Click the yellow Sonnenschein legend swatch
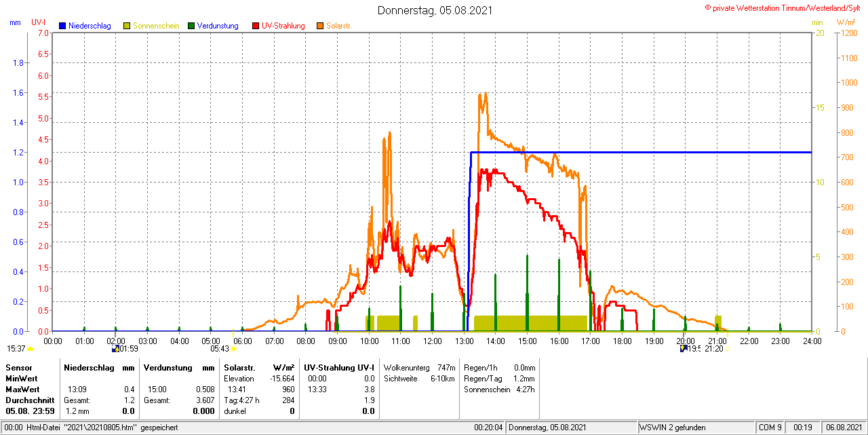 click(x=127, y=26)
